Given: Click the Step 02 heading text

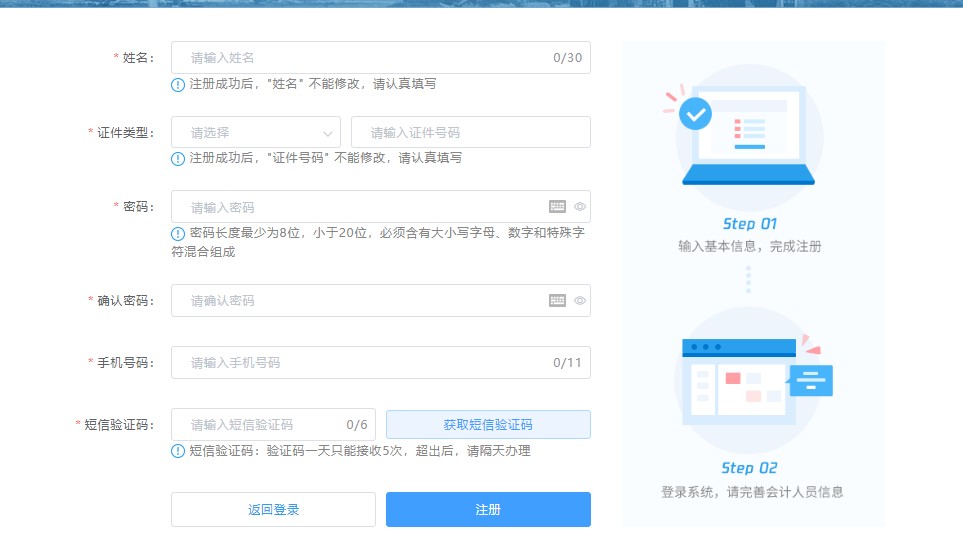Looking at the screenshot, I should click(749, 468).
